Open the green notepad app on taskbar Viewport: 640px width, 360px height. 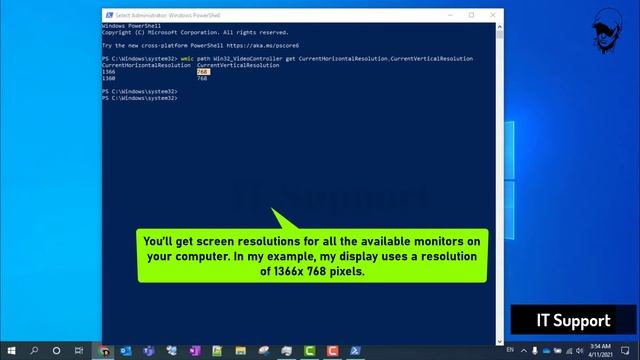pyautogui.click(x=217, y=351)
